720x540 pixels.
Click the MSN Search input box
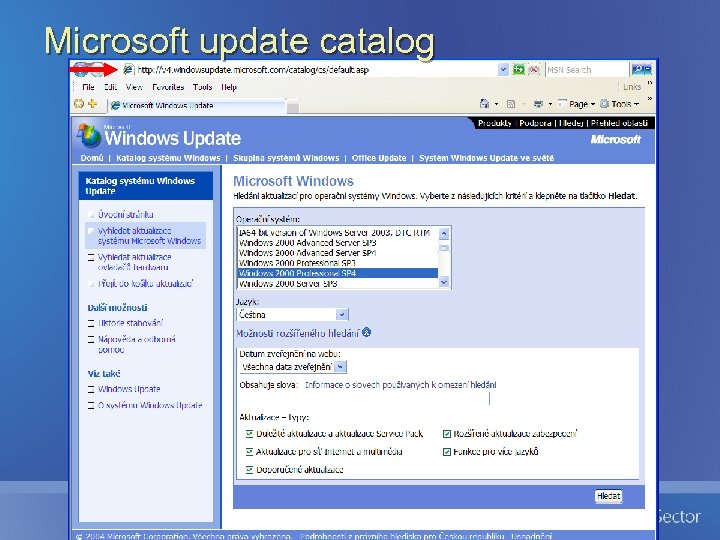tap(587, 70)
